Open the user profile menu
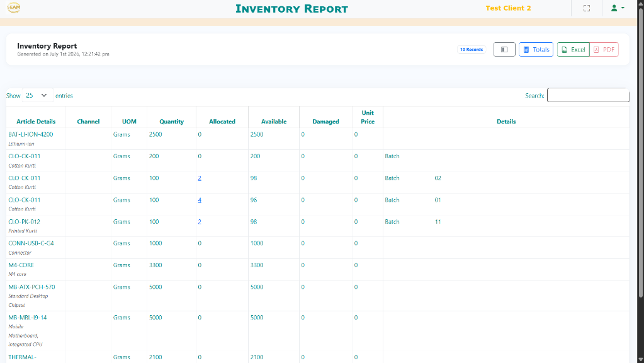The width and height of the screenshot is (644, 363). (x=618, y=8)
